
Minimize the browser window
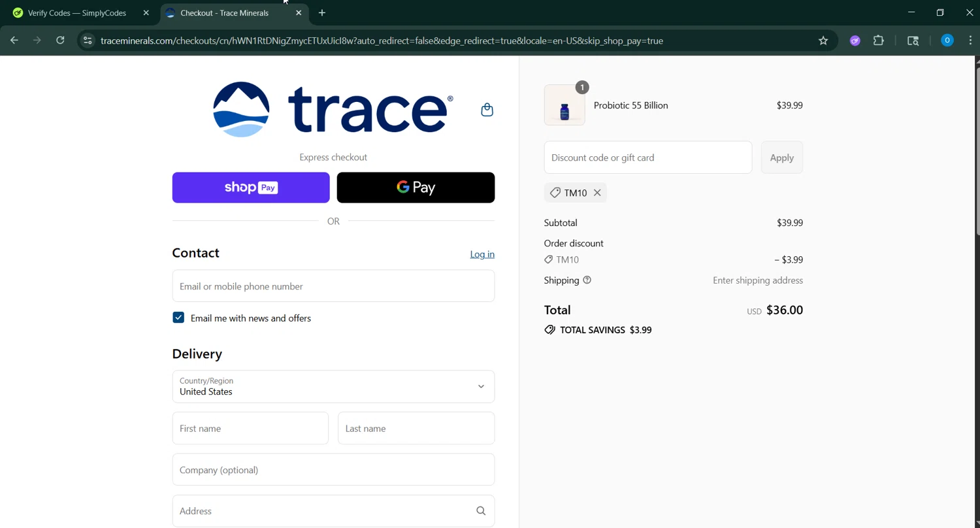911,12
